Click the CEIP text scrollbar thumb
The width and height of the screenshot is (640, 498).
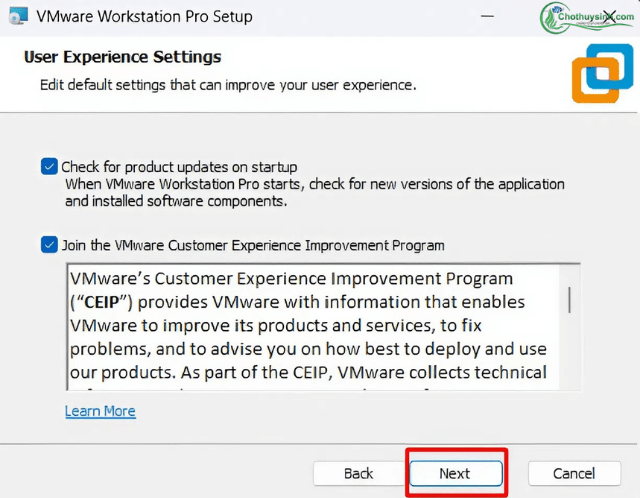(569, 300)
